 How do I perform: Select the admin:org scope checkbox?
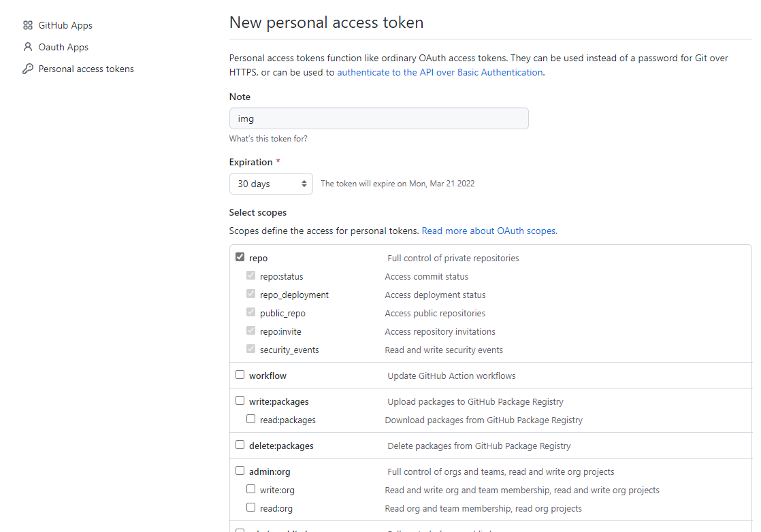pos(240,471)
